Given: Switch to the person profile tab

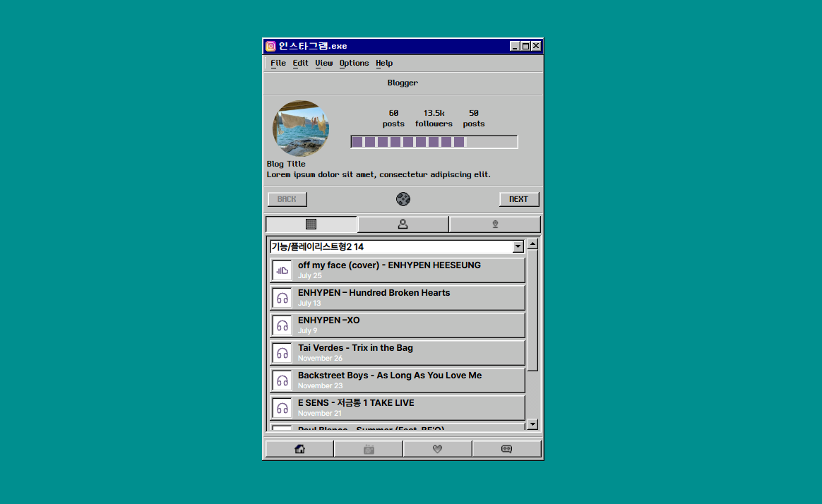Looking at the screenshot, I should tap(403, 224).
